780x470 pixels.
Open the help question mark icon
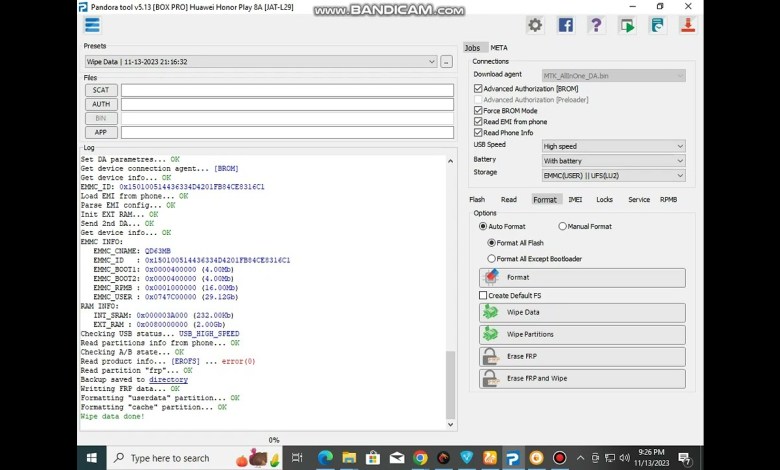[596, 25]
